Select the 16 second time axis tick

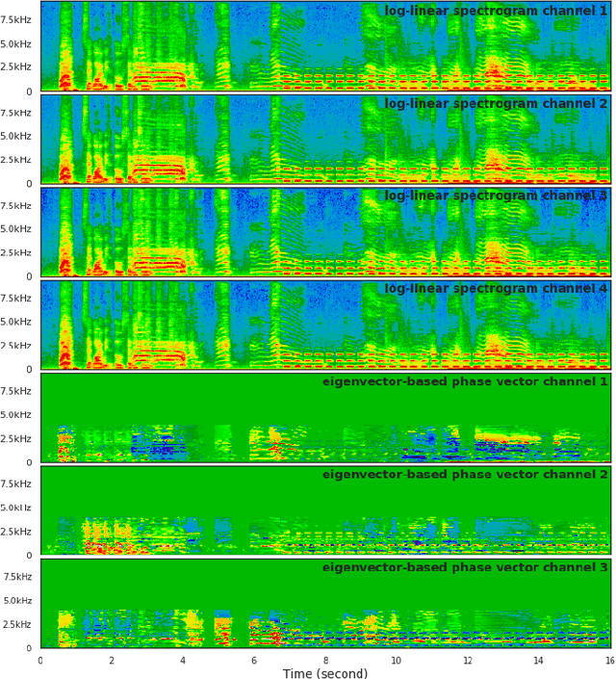click(x=608, y=661)
